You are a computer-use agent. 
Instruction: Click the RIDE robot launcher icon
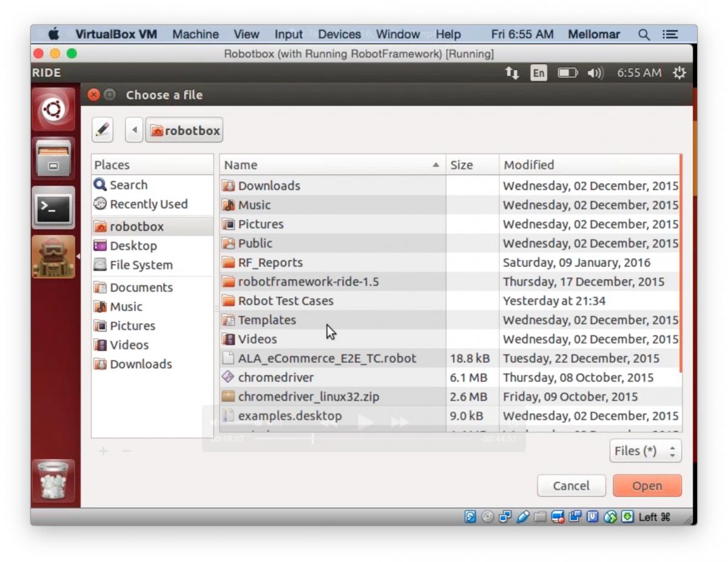click(54, 257)
